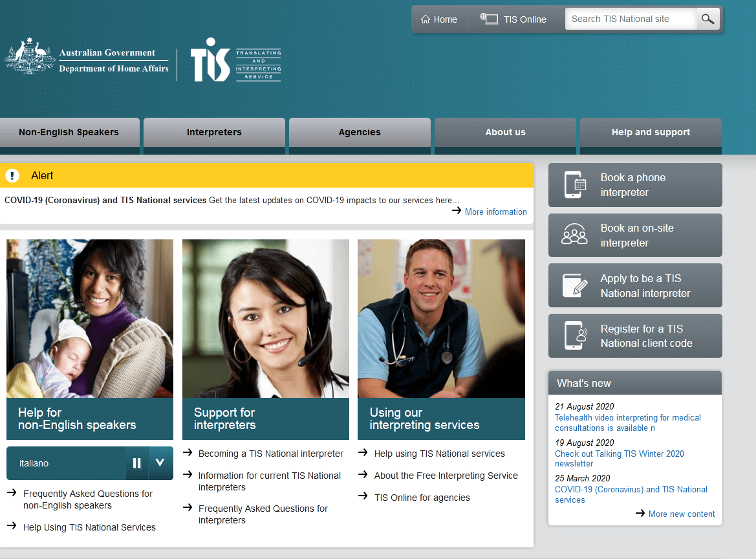Click the Australian Government crest logo
Screen dimensions: 756x559
[x=30, y=56]
